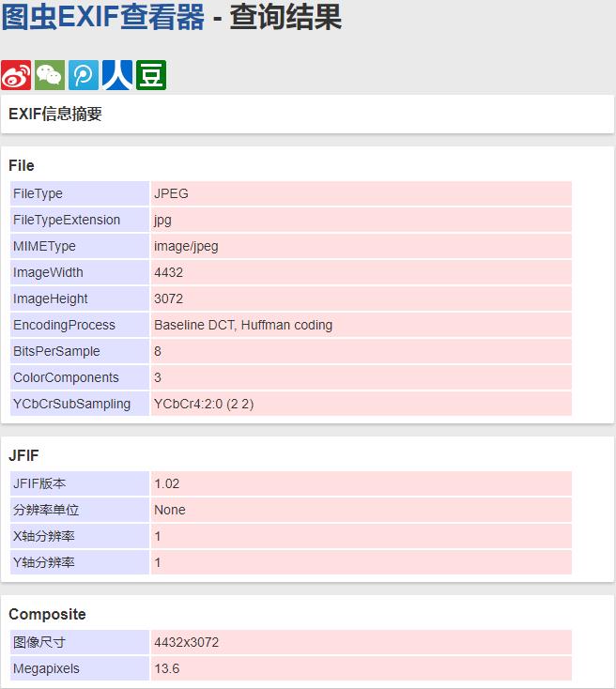Select the YCbCr4:2:0 (2 2) value
The width and height of the screenshot is (616, 689).
tap(361, 404)
